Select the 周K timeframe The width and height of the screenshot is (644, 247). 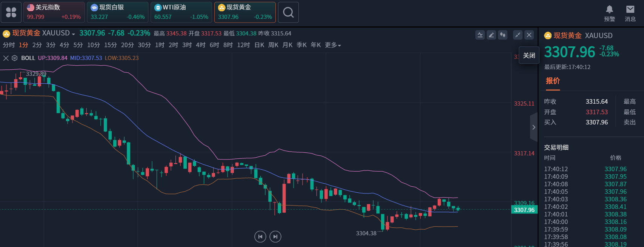(x=273, y=45)
